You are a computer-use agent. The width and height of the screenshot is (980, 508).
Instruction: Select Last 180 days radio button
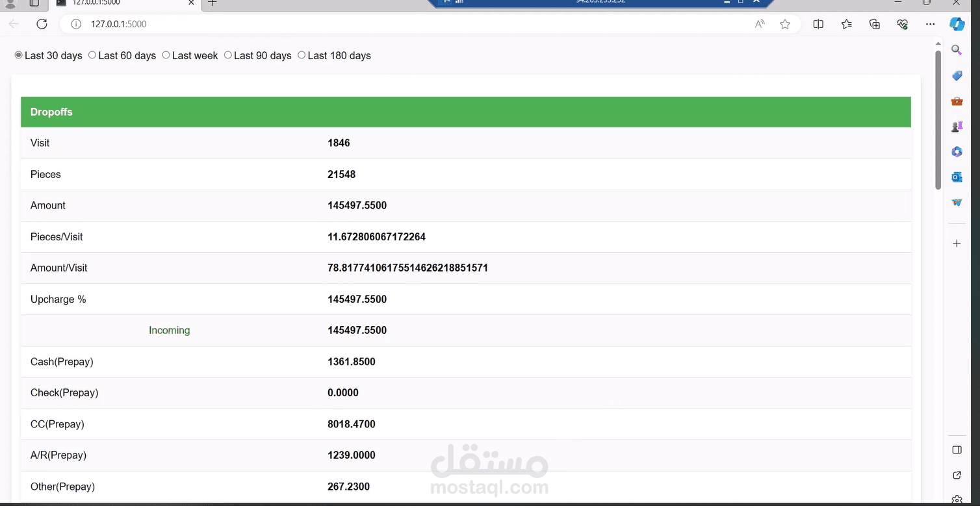click(x=302, y=55)
